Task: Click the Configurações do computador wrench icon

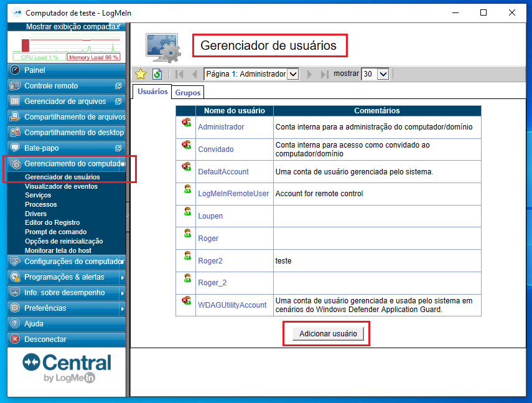Action: [15, 261]
